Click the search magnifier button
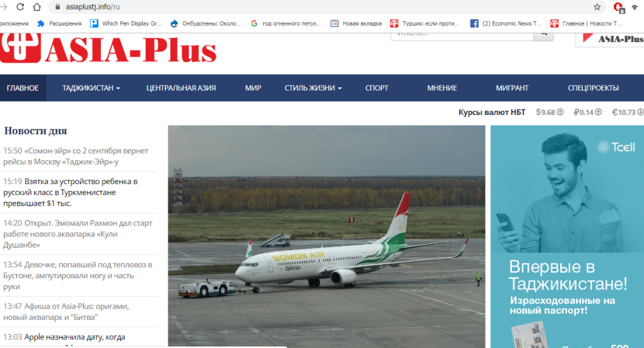This screenshot has height=348, width=644. (x=544, y=35)
